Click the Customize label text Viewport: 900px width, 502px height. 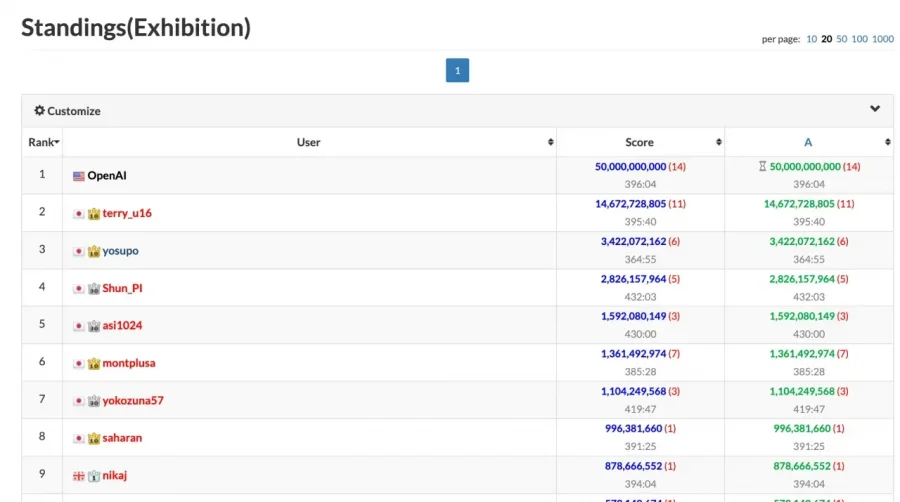click(73, 111)
